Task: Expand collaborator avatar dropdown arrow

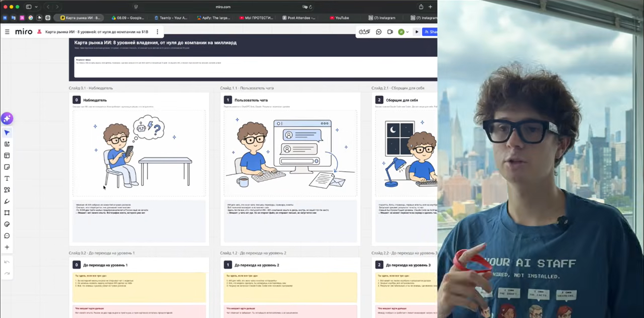Action: 407,32
